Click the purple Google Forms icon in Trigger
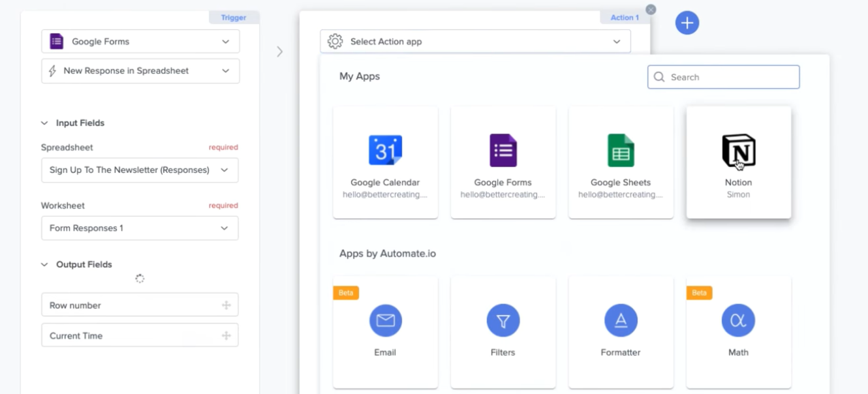 pos(57,41)
